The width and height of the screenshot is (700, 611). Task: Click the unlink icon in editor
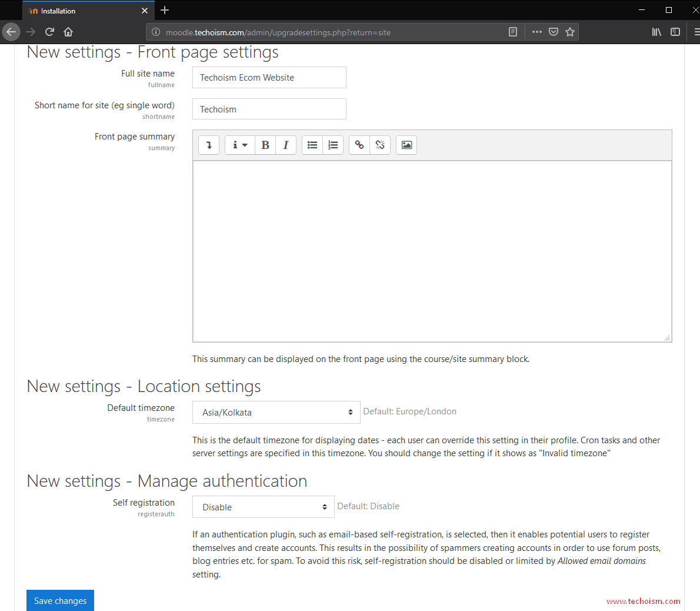click(380, 145)
